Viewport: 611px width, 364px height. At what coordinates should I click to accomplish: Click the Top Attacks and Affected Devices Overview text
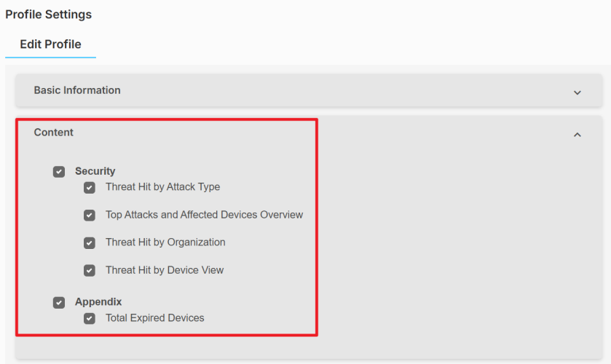pyautogui.click(x=204, y=215)
